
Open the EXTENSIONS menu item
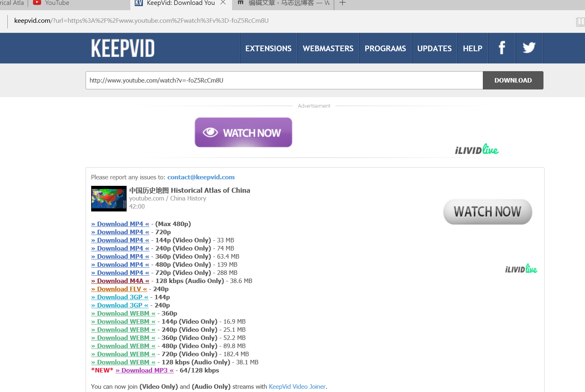[x=268, y=48]
